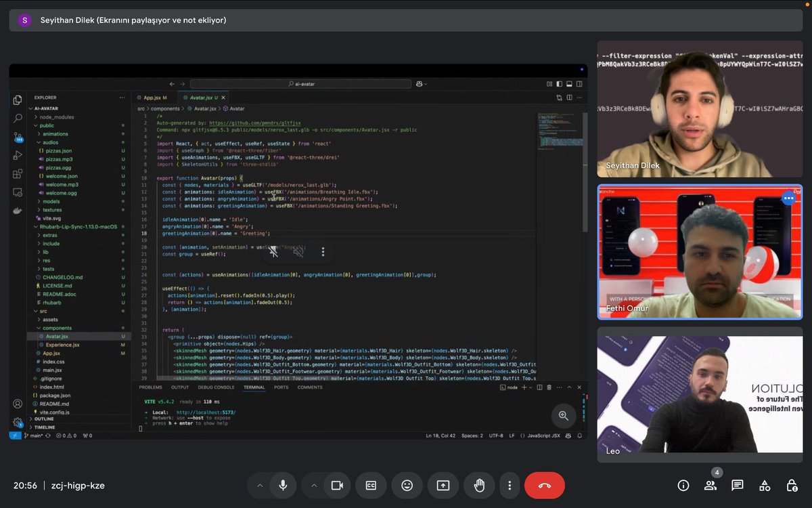Open the Run and Debug view icon

(x=18, y=155)
